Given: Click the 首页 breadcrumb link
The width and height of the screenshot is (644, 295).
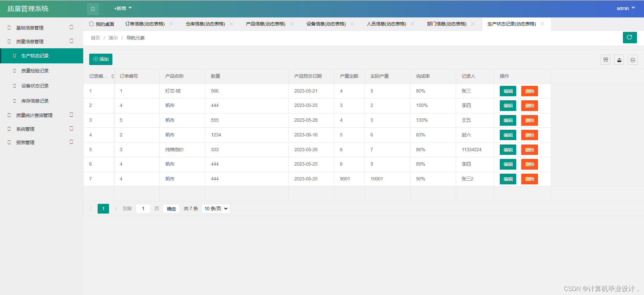Looking at the screenshot, I should (95, 38).
